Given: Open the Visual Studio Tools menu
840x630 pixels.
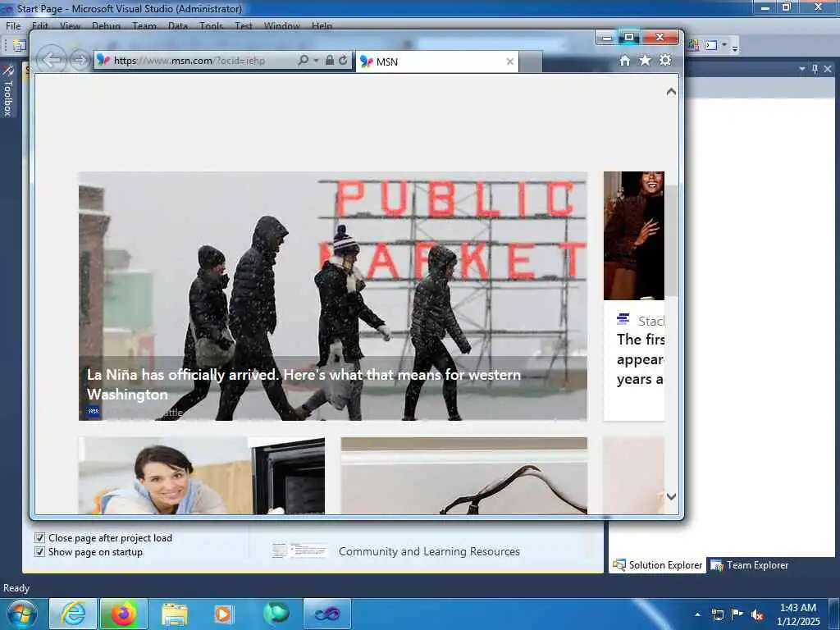Looking at the screenshot, I should pyautogui.click(x=211, y=25).
